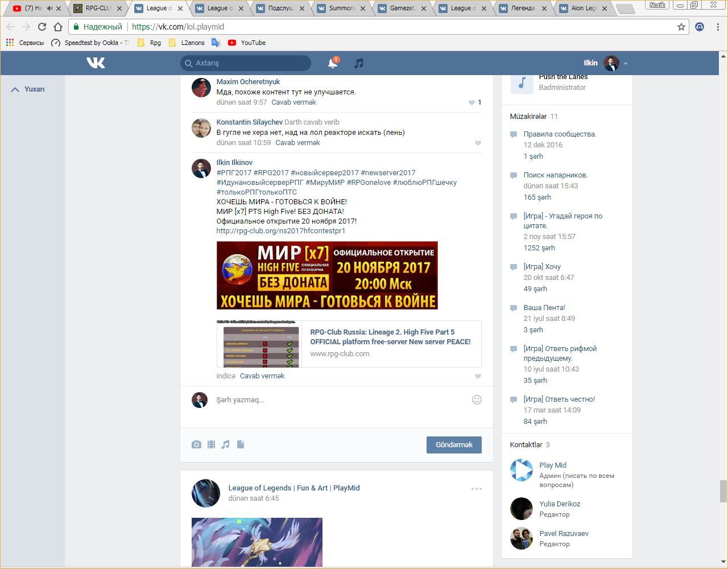Image resolution: width=728 pixels, height=569 pixels.
Task: Bookmark this page with the star icon
Action: point(681,27)
